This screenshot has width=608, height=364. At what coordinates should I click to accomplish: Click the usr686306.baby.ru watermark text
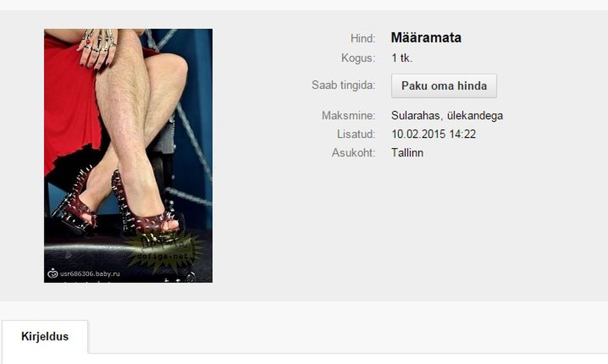90,273
